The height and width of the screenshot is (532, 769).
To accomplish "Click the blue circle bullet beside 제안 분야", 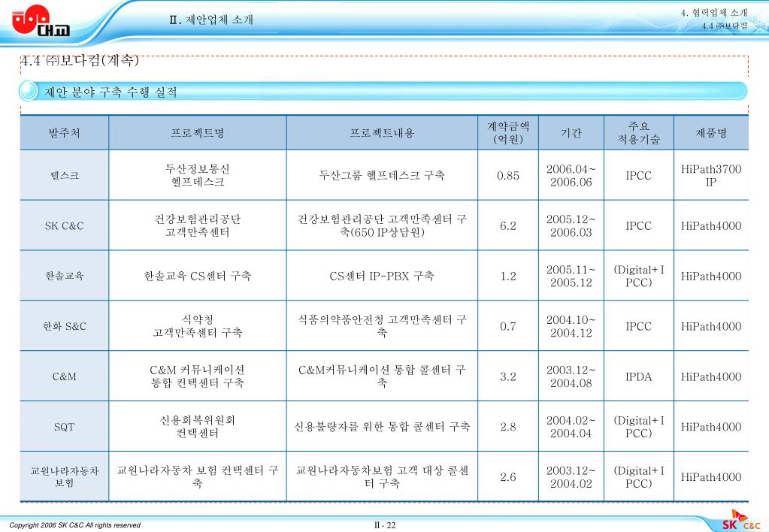I will tap(29, 91).
